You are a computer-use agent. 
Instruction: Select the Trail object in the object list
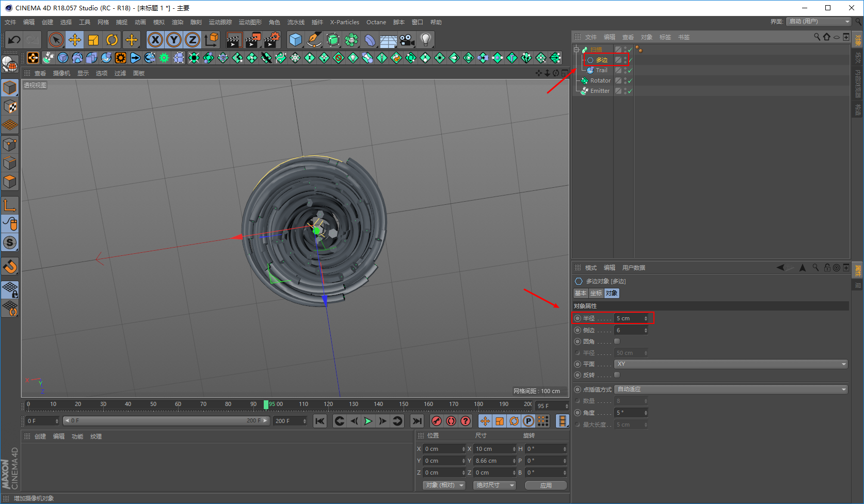(601, 70)
